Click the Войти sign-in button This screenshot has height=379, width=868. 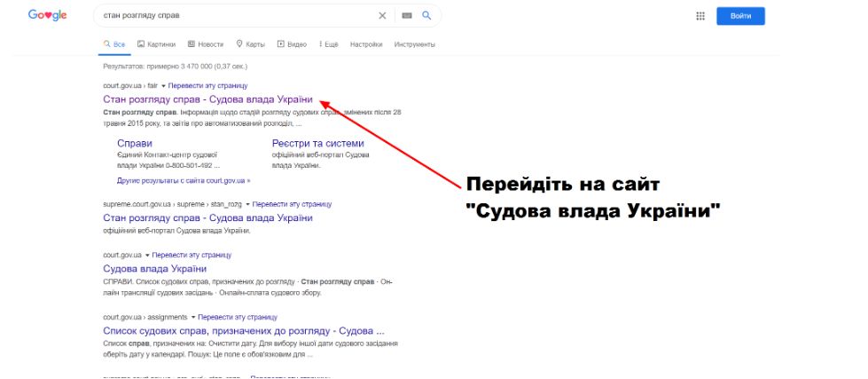[x=740, y=16]
